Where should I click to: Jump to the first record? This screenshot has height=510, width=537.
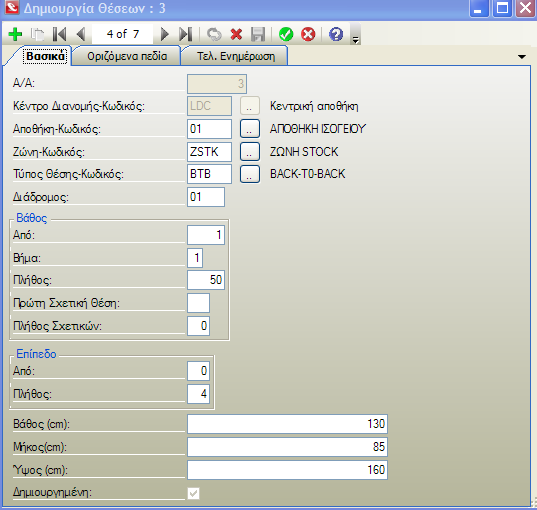[59, 34]
